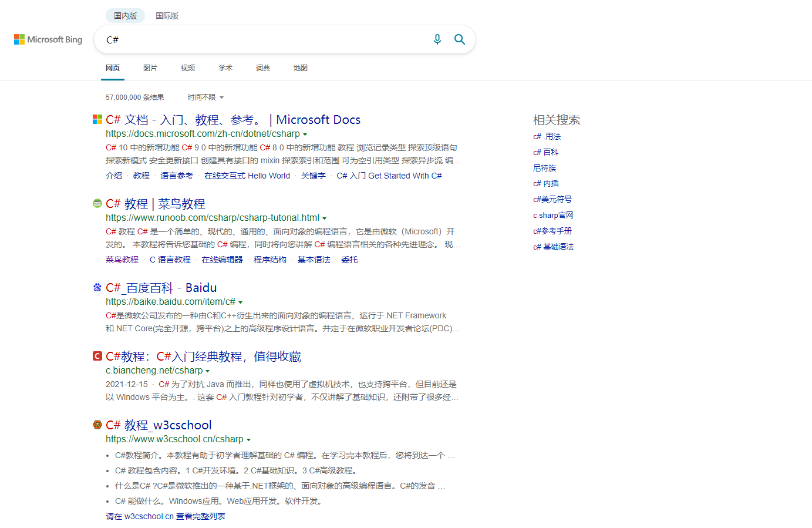The height and width of the screenshot is (528, 812).
Task: Click C# 入门 Get Started With C# sublink
Action: [x=389, y=176]
